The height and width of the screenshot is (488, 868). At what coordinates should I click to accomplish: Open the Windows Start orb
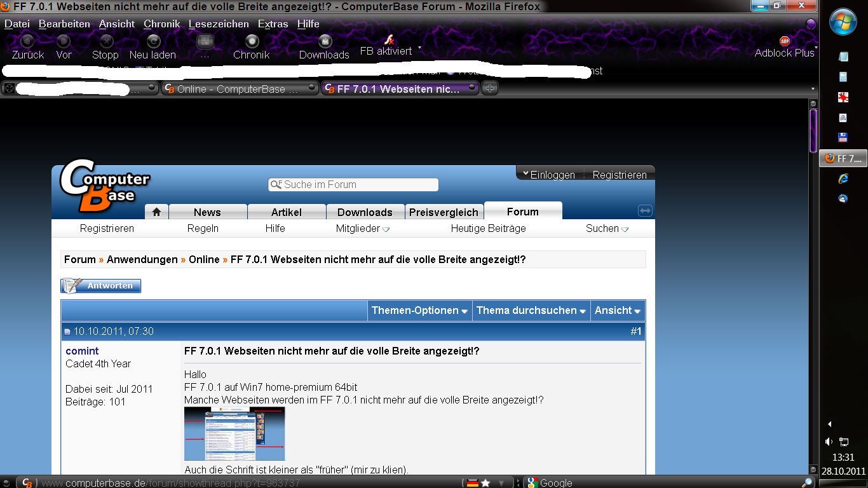point(843,23)
